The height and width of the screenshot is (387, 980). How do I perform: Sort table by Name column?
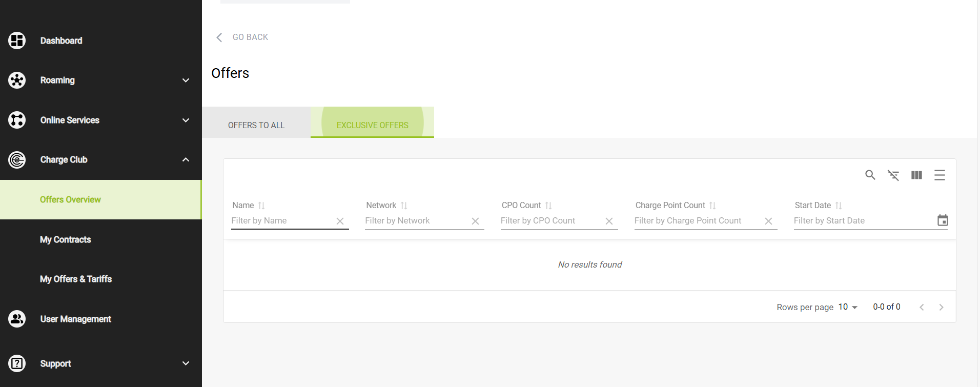click(261, 206)
